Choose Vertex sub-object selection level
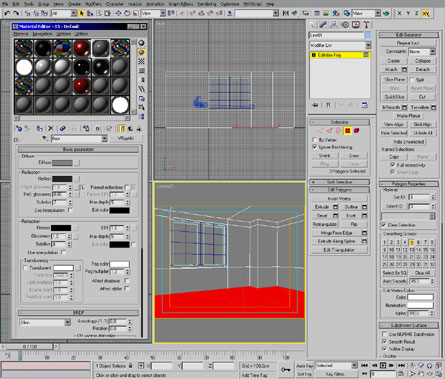445x379 pixels. coord(320,131)
